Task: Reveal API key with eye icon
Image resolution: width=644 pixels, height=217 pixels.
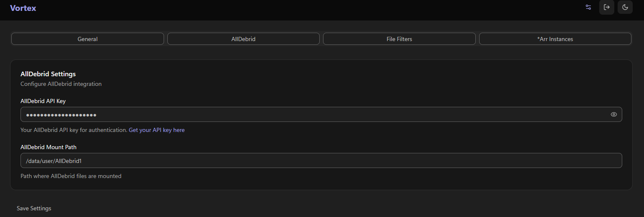Action: (x=613, y=114)
